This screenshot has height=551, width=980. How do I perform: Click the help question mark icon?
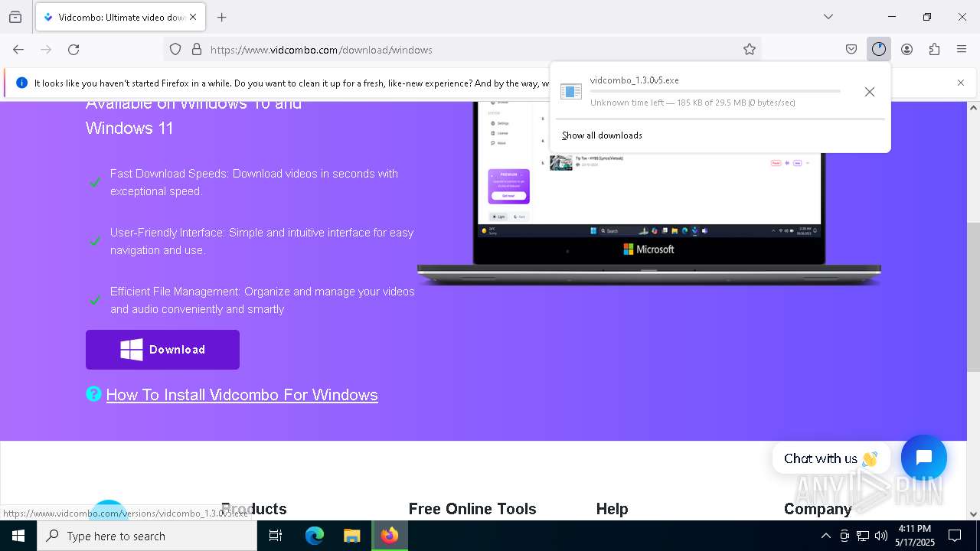[93, 394]
